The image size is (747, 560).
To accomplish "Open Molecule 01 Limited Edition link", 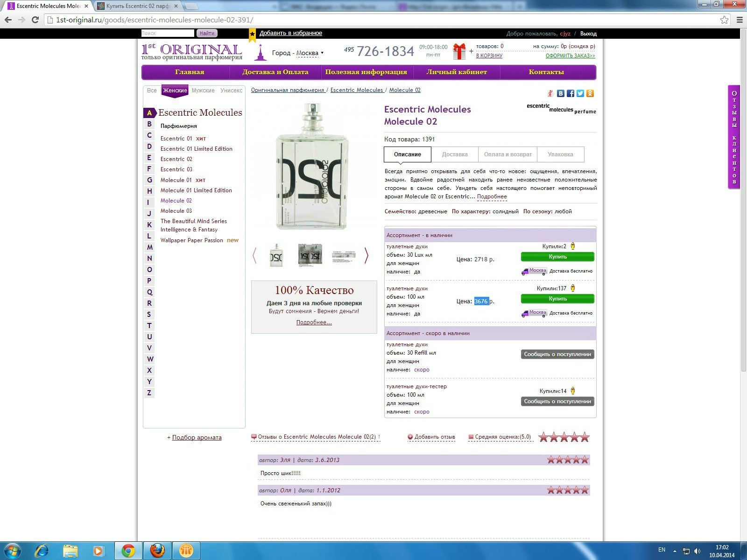I will (196, 190).
